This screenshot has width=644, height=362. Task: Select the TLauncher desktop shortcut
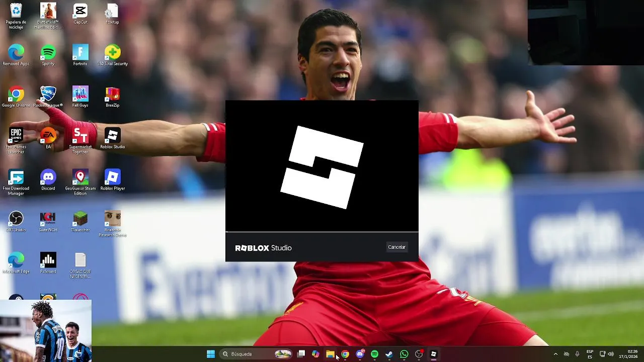(80, 222)
